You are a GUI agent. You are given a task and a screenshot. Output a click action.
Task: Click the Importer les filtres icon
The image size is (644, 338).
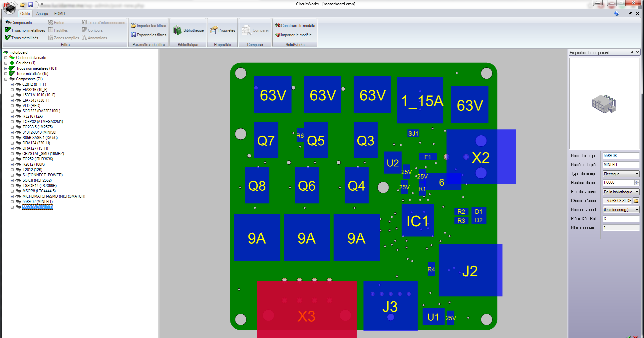click(x=133, y=25)
